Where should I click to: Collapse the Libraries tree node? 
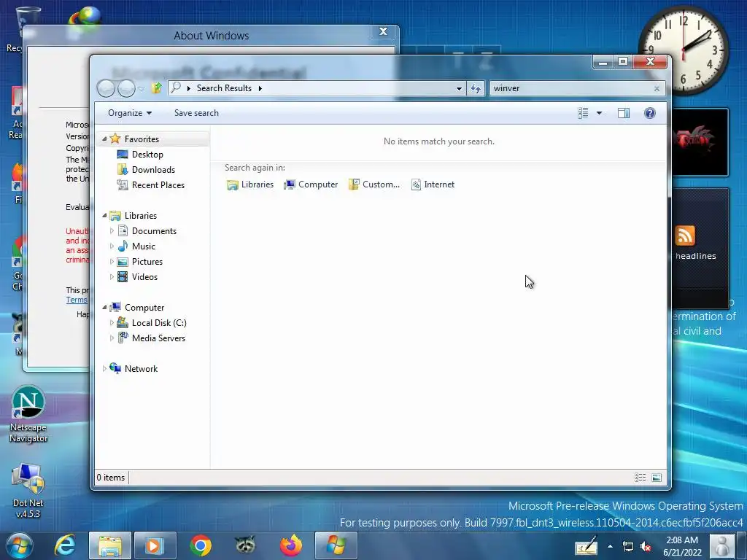(104, 216)
